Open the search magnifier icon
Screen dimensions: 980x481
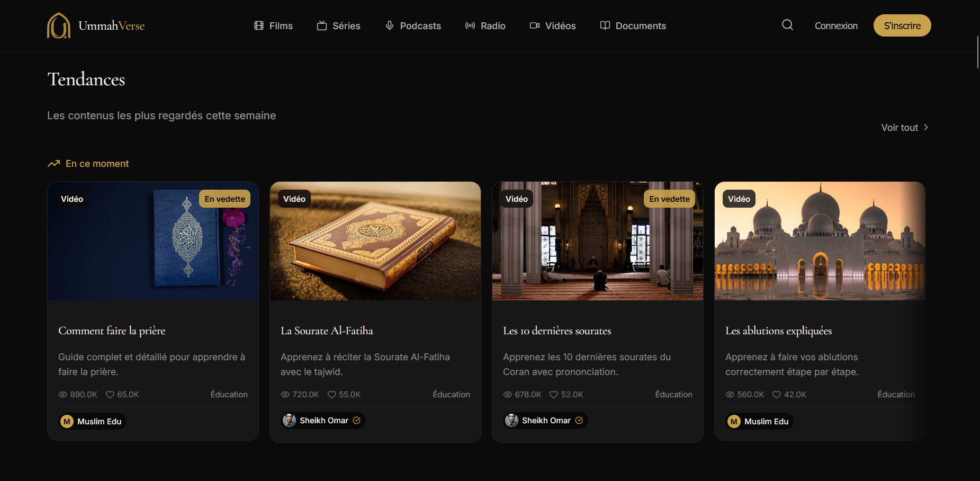(787, 25)
